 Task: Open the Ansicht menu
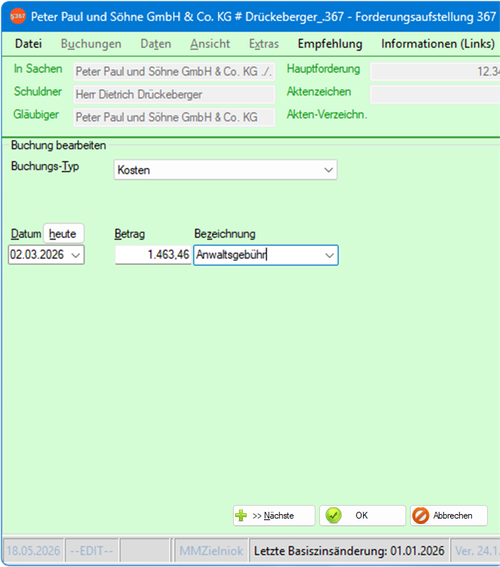210,44
